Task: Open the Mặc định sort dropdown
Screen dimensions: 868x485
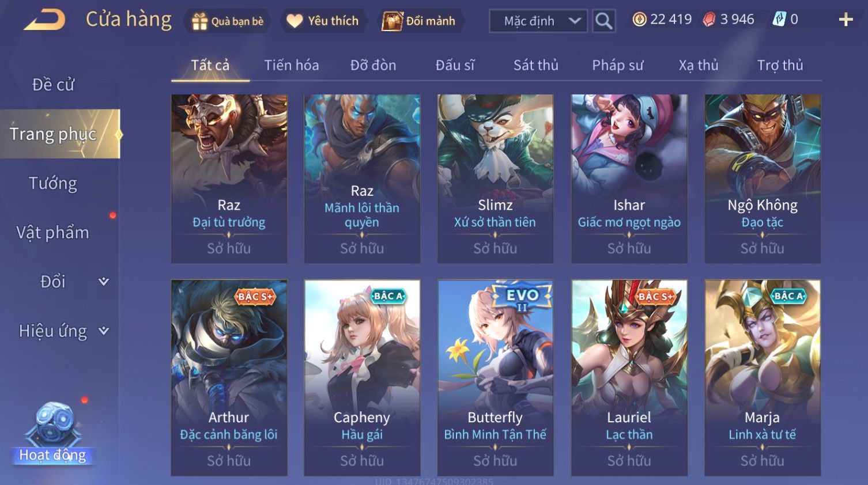Action: pyautogui.click(x=538, y=21)
